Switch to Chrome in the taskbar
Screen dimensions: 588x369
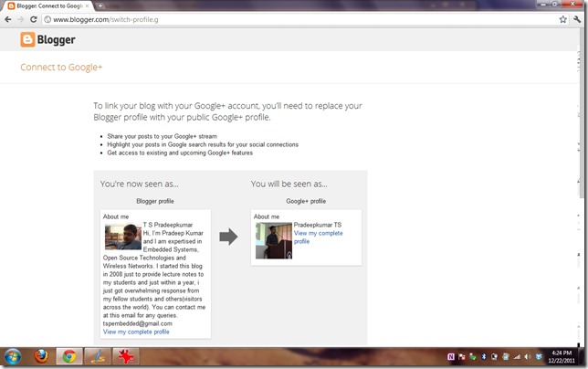pos(69,356)
